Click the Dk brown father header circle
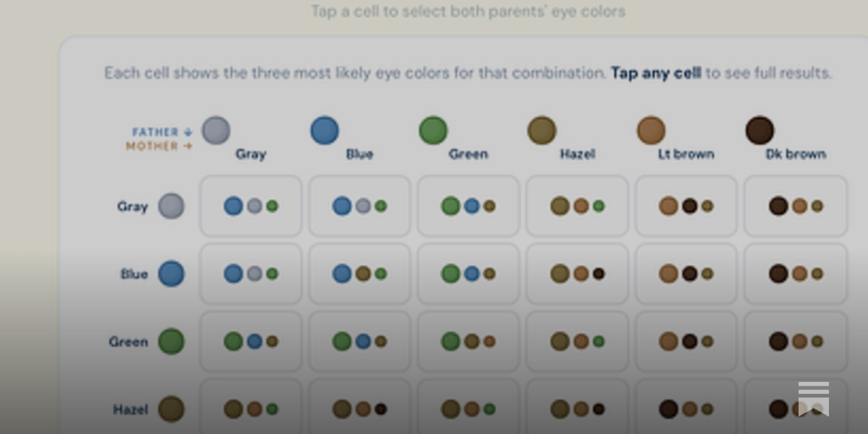Screen dimensions: 868x434 click(x=759, y=130)
